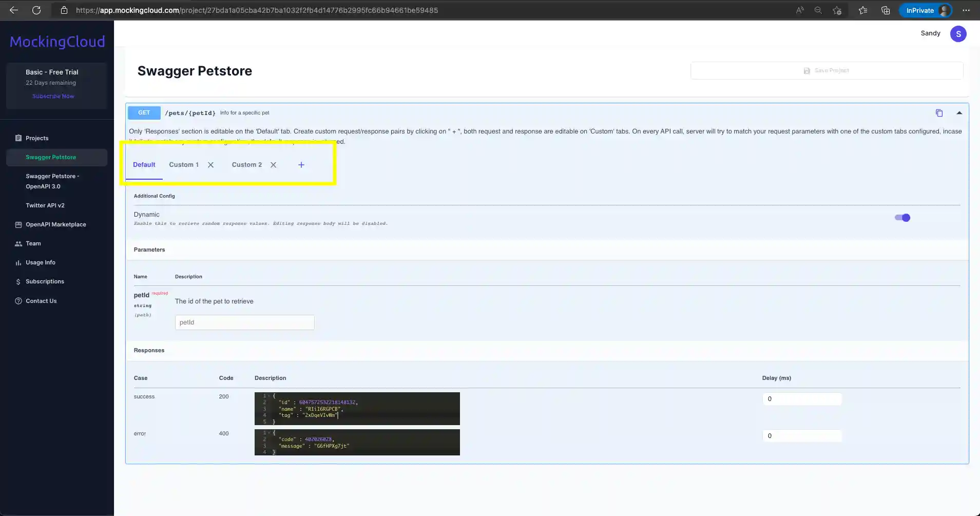This screenshot has width=980, height=516.
Task: Disable the Dynamic response toggle
Action: pos(902,218)
